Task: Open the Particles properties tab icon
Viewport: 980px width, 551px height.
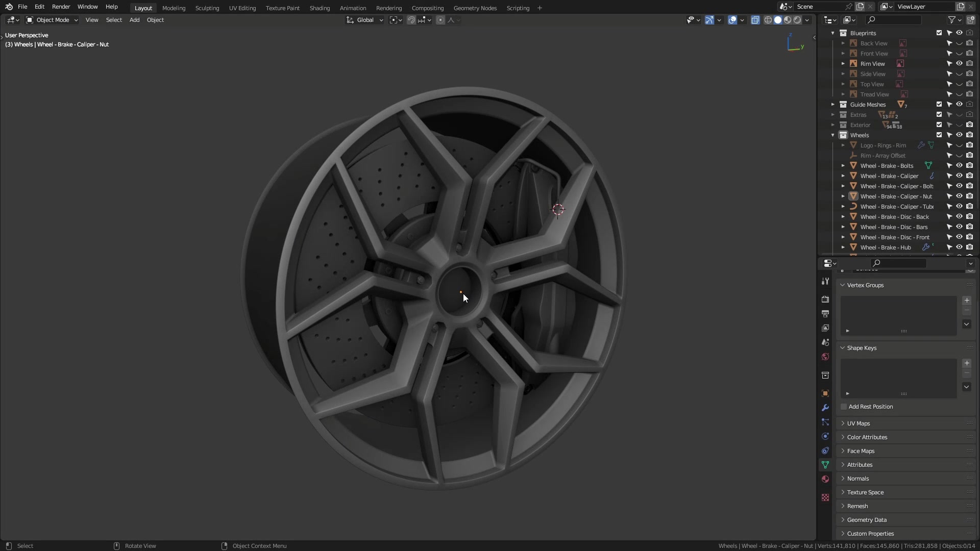Action: pos(825,422)
